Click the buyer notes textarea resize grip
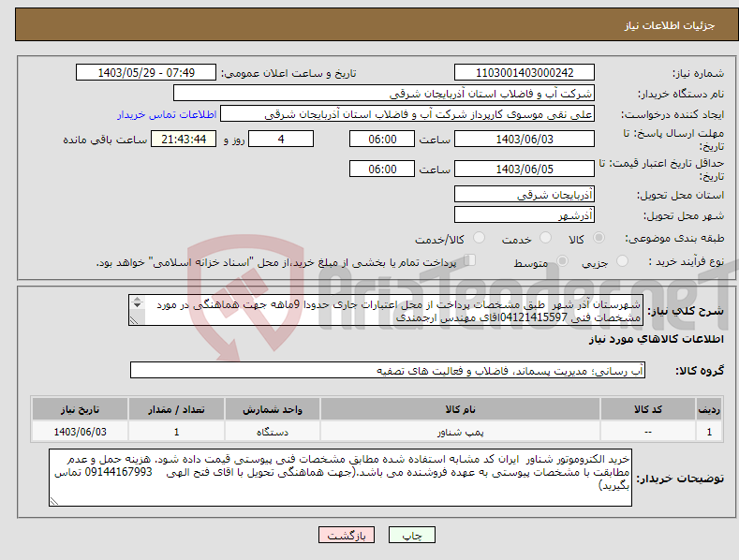739x560 pixels. [x=54, y=501]
